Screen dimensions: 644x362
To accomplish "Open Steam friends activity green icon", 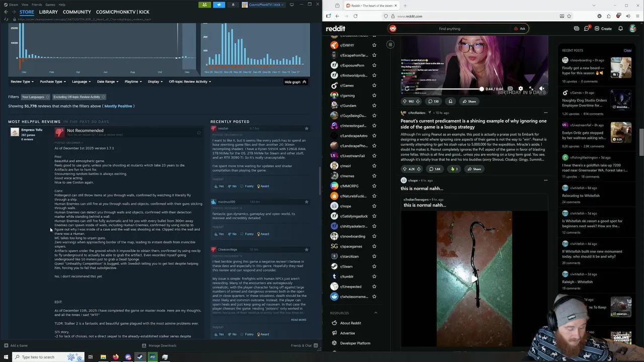I will (205, 5).
